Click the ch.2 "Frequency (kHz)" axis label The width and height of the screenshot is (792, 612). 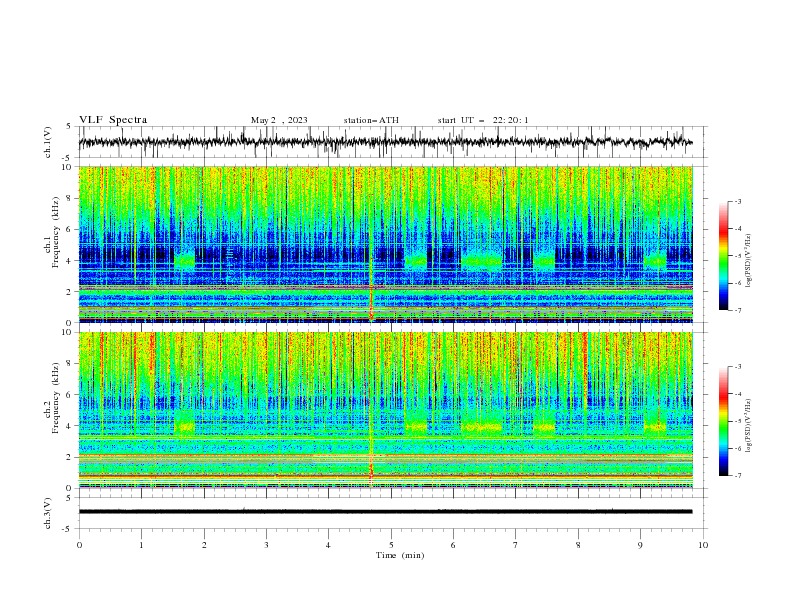tap(55, 398)
